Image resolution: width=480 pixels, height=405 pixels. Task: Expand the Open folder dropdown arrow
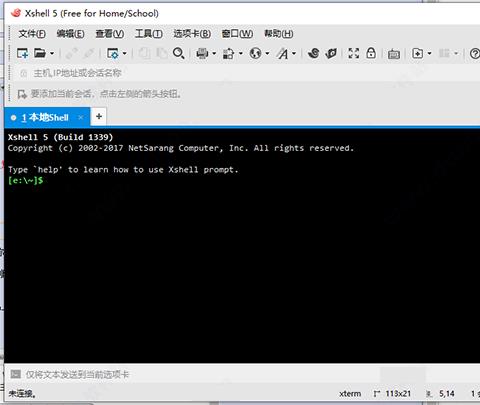click(x=52, y=53)
